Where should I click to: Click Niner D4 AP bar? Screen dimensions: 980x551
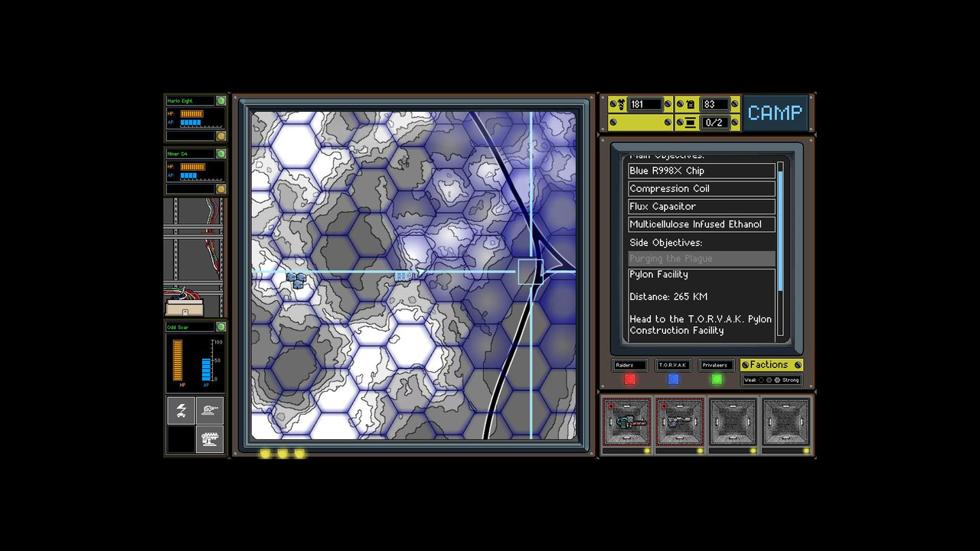tap(189, 175)
